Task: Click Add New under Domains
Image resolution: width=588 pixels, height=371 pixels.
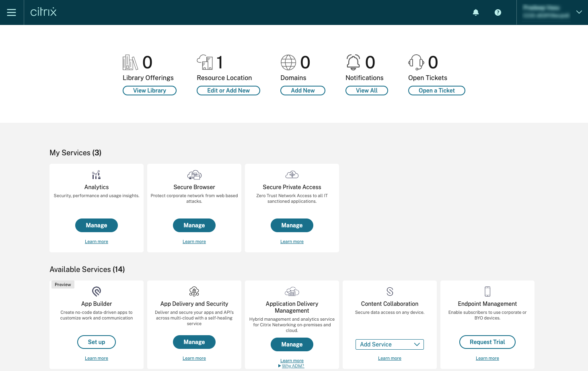Action: pyautogui.click(x=303, y=91)
